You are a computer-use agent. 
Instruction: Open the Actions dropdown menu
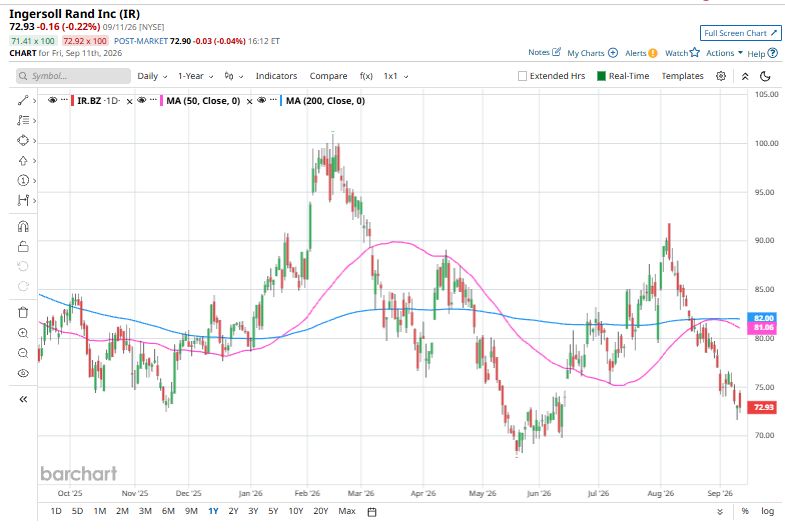(x=724, y=53)
